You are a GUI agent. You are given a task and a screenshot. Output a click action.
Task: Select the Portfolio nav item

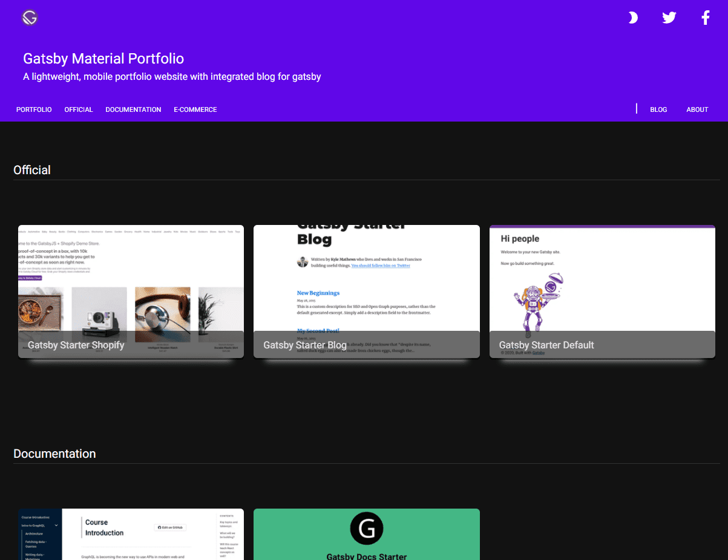point(34,109)
